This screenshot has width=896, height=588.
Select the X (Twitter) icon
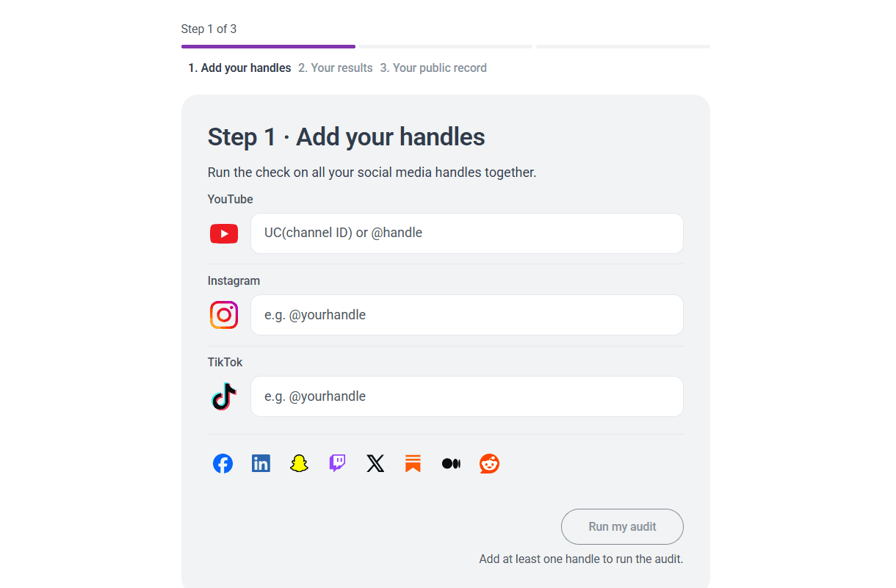[375, 463]
